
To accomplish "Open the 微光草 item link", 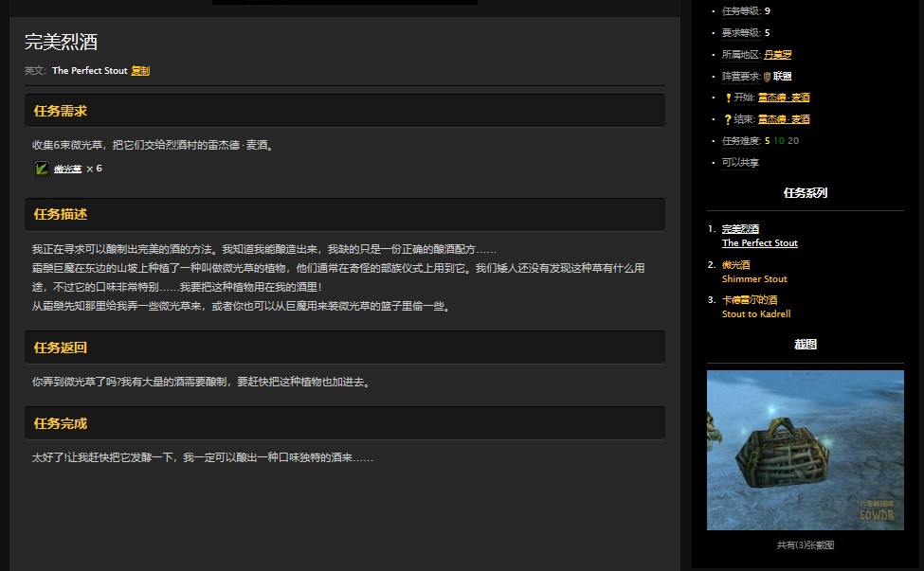I will [x=67, y=169].
